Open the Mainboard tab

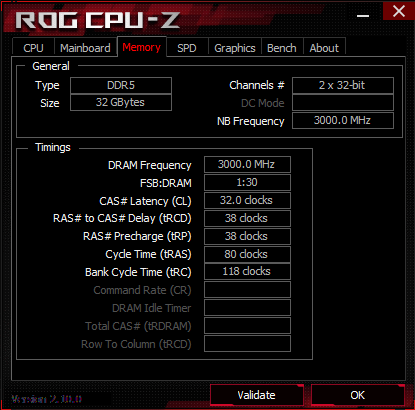85,48
